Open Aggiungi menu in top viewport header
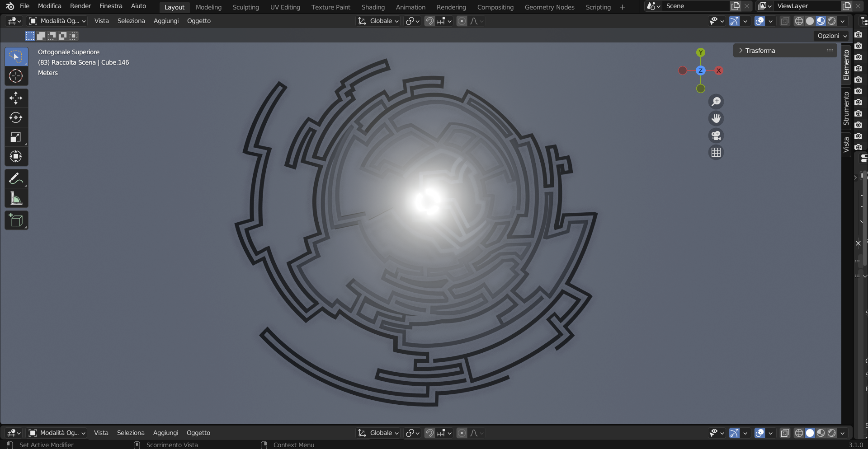868x449 pixels. click(x=166, y=21)
